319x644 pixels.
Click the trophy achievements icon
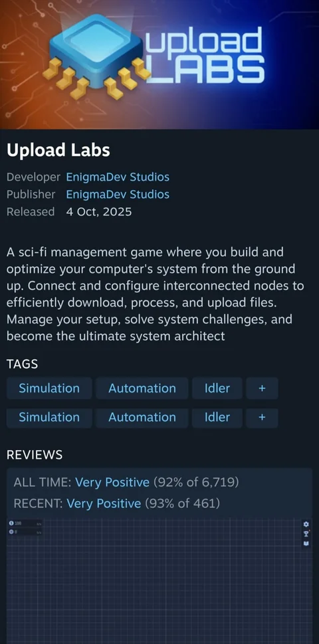tap(306, 534)
